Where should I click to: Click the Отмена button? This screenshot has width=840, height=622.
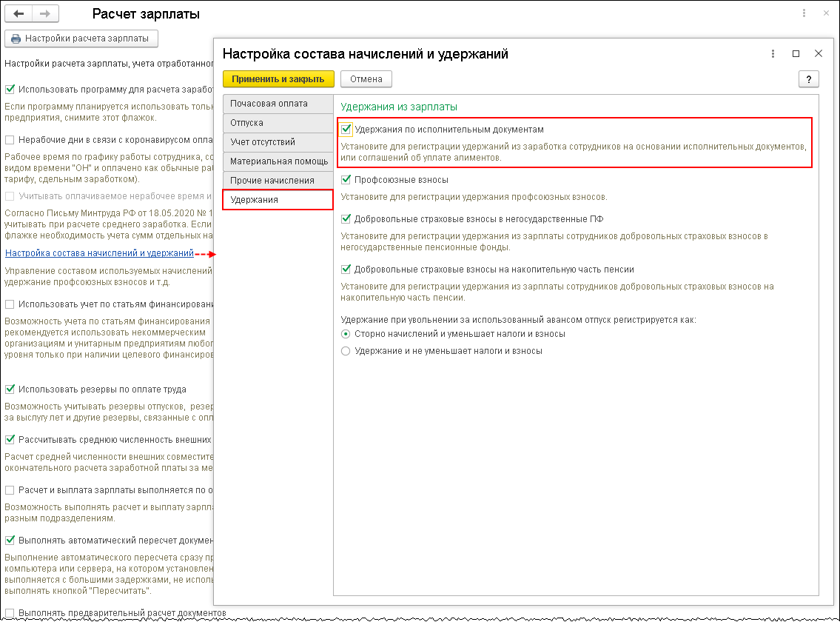[366, 79]
